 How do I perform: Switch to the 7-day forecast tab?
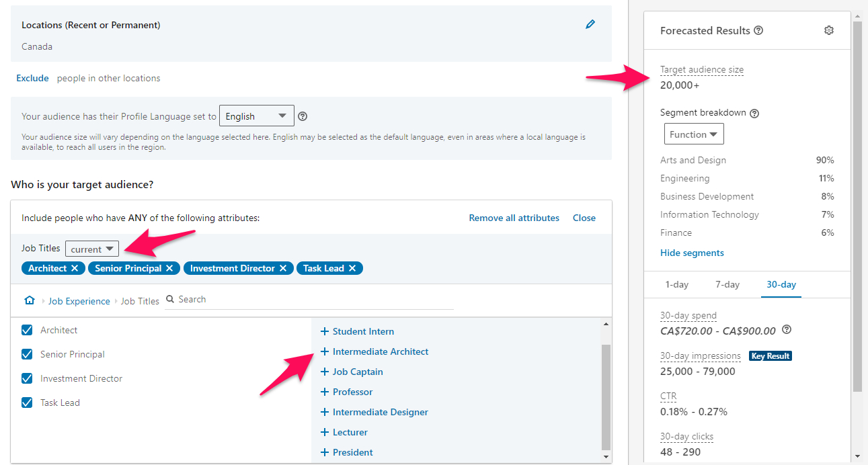click(x=727, y=284)
